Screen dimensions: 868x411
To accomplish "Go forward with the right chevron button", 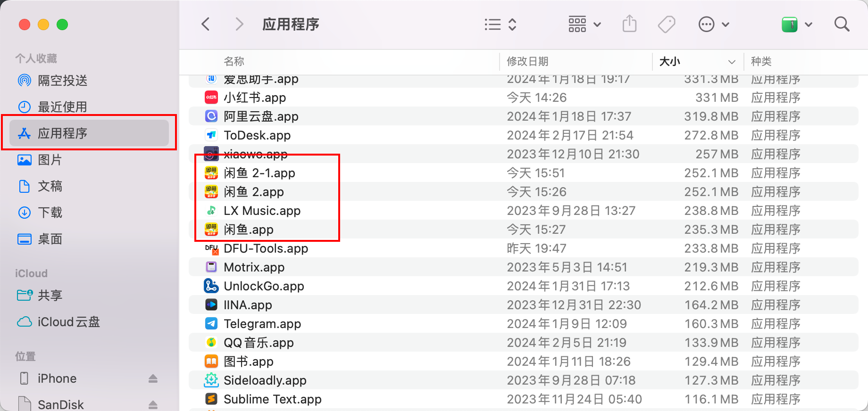I will 240,24.
